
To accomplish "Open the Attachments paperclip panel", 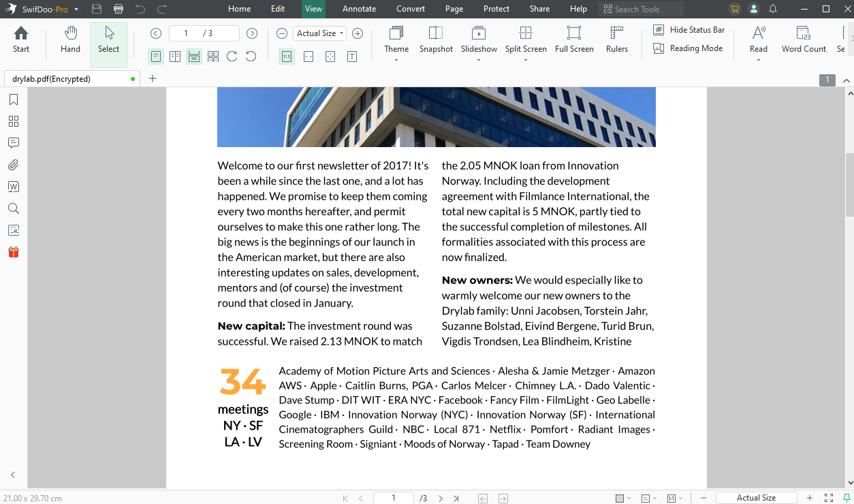I will [x=14, y=165].
